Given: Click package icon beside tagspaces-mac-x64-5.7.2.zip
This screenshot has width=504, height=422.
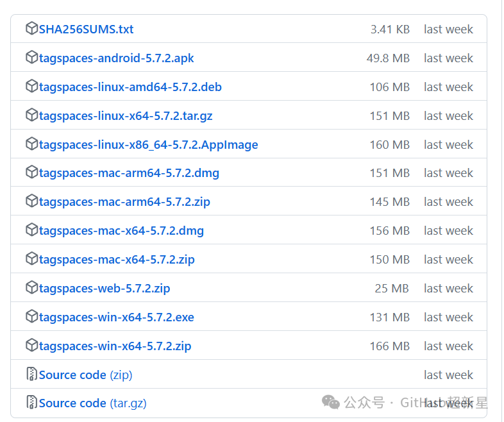Looking at the screenshot, I should coord(31,258).
